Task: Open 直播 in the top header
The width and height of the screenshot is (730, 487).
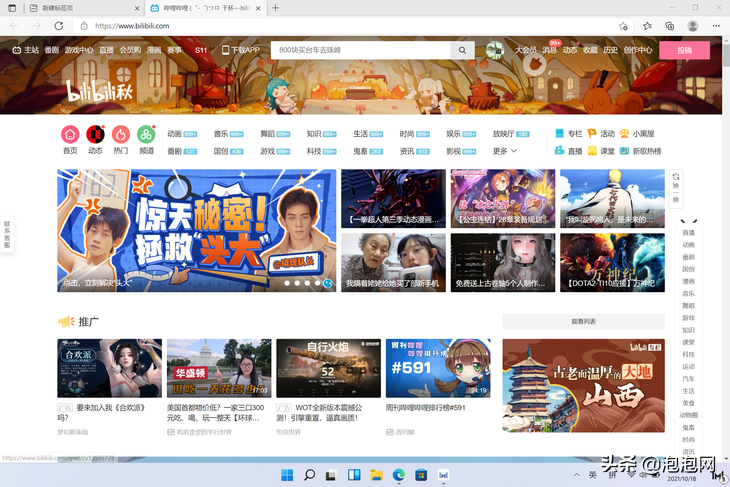Action: pyautogui.click(x=107, y=50)
